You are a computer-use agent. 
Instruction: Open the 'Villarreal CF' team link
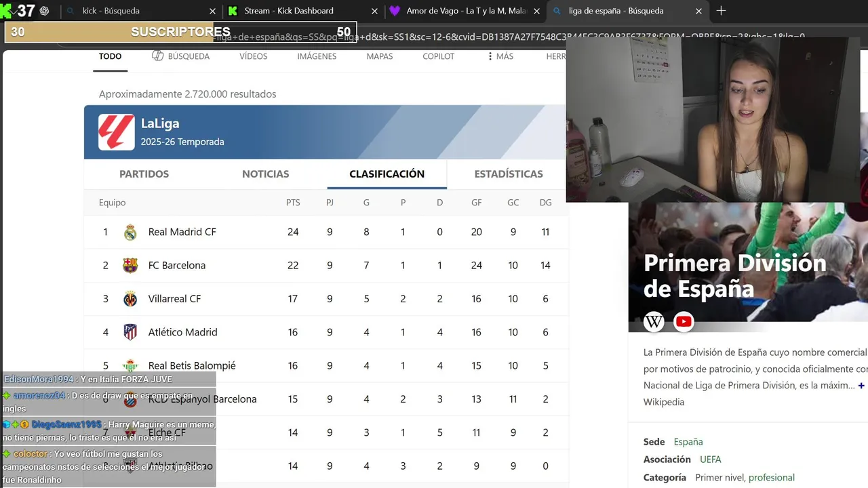click(x=174, y=298)
